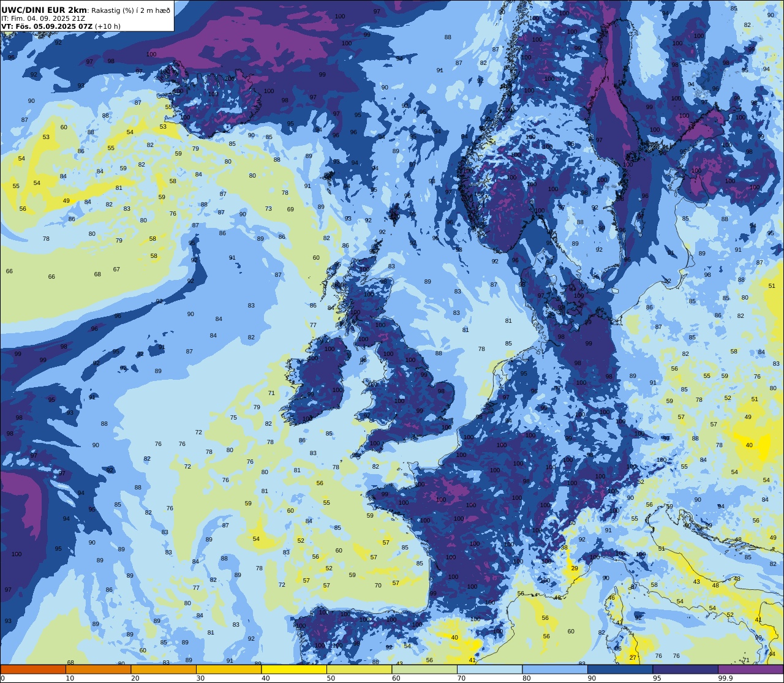Click the pale blue 70–80 legend segment
784x683 pixels.
coord(489,670)
